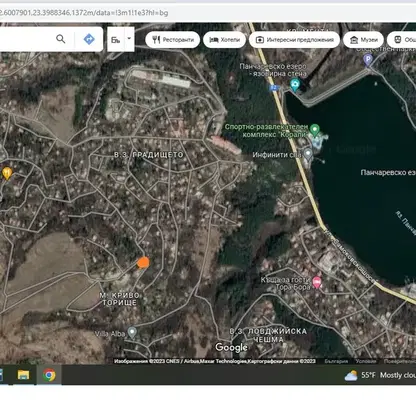This screenshot has width=416, height=400.
Task: Filter by Хотели chip
Action: [224, 40]
